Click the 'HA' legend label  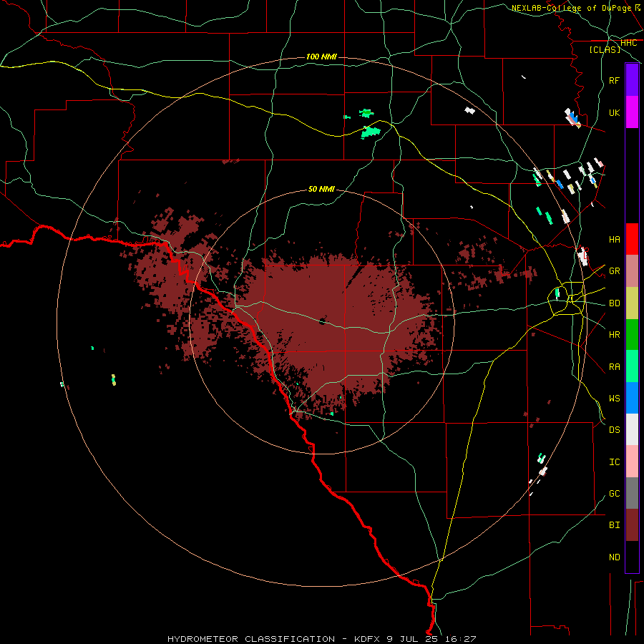[615, 239]
